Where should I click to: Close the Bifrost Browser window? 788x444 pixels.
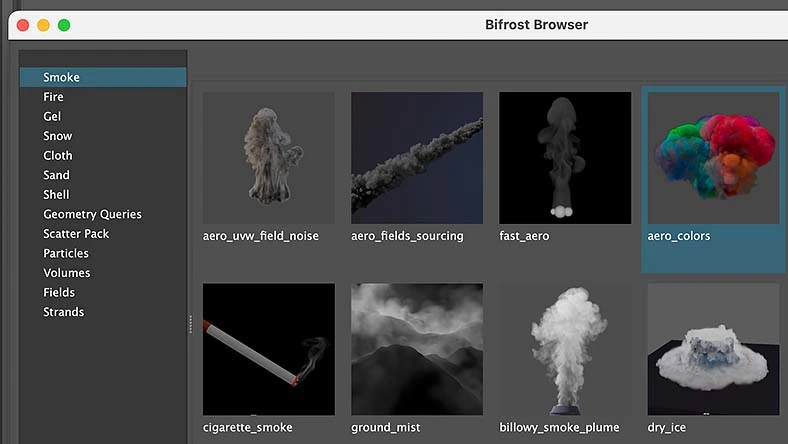23,25
